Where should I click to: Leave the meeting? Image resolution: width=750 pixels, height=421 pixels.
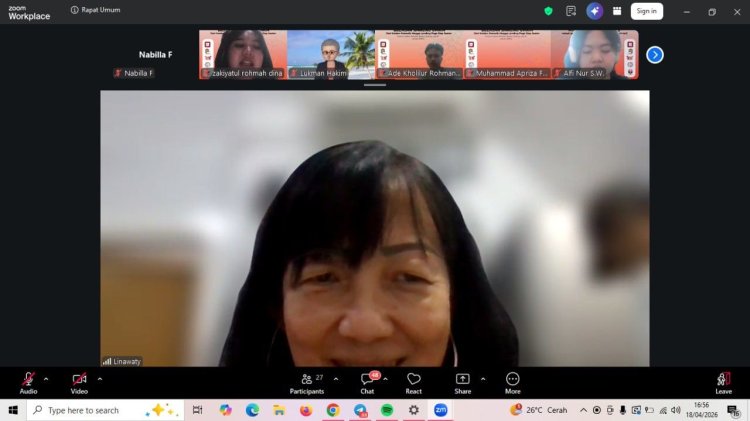723,381
